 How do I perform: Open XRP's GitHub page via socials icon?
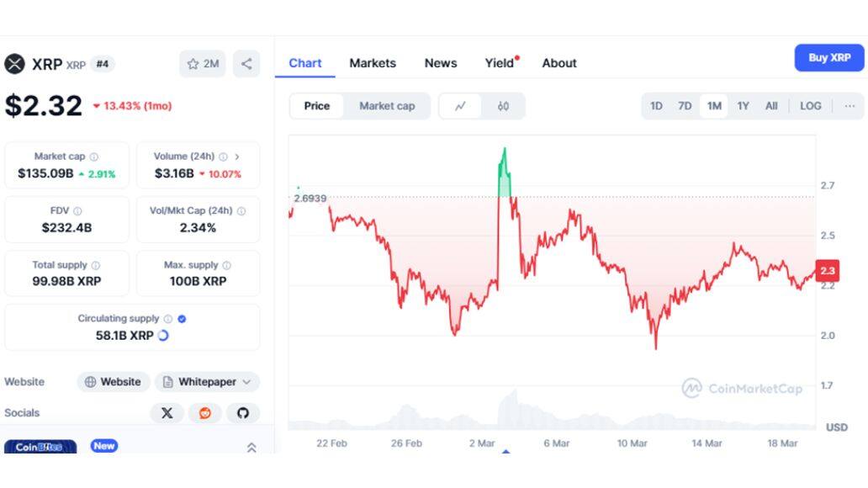pyautogui.click(x=243, y=413)
